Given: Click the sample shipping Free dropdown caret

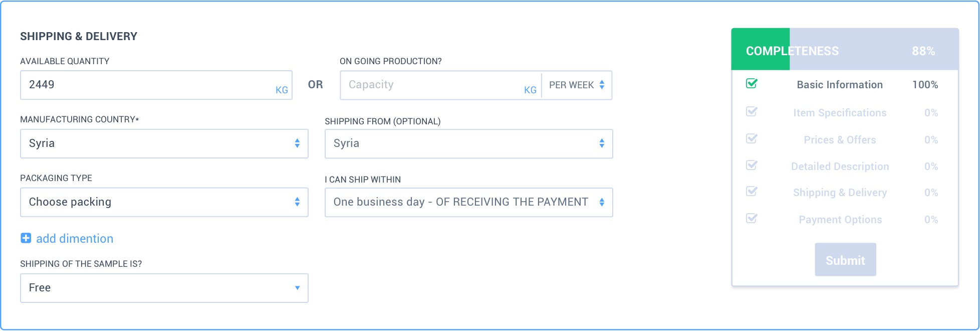Looking at the screenshot, I should click(297, 288).
